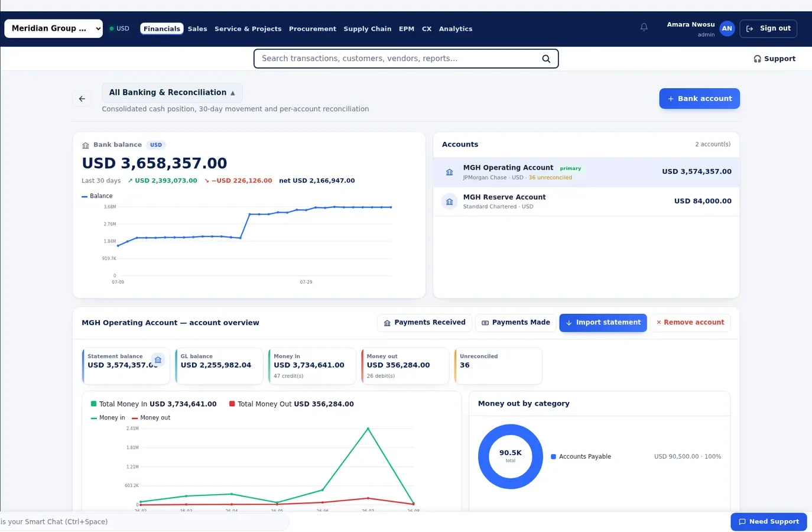The image size is (812, 532).
Task: Click the Unreconciled 36 card
Action: (498, 366)
